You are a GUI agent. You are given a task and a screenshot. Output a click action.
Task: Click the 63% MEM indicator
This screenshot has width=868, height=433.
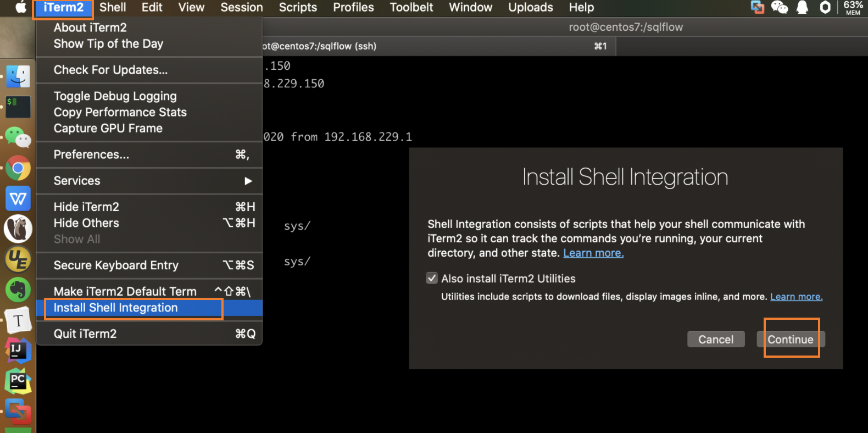click(x=853, y=7)
